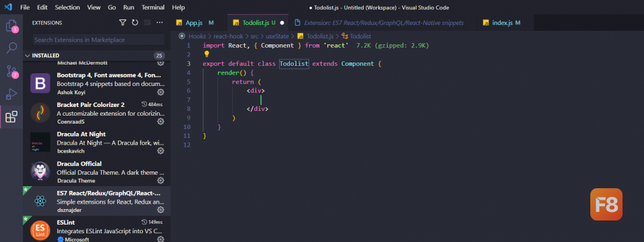Click the Bootstrap 4 extension logo

pos(40,83)
